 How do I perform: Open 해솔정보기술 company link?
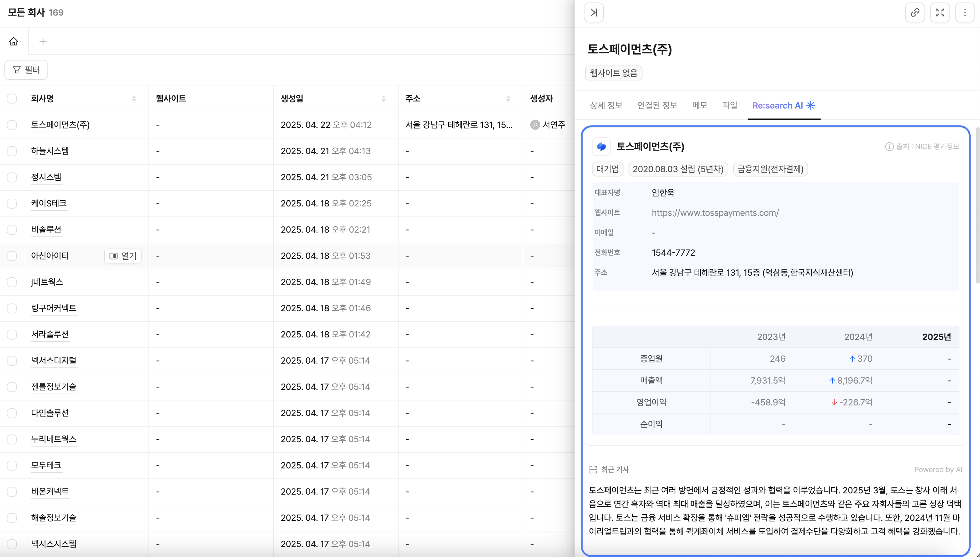tap(54, 517)
